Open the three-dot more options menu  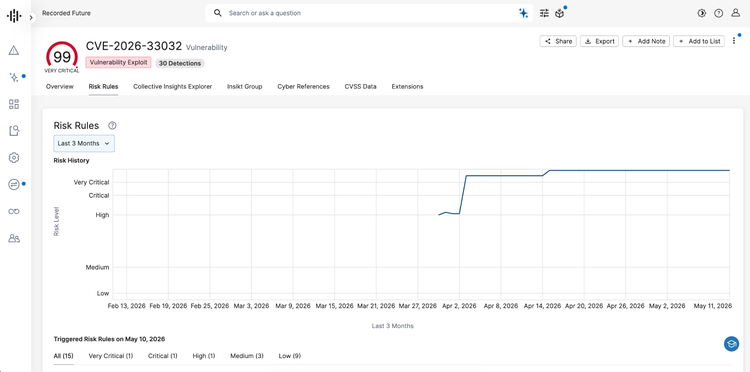tap(734, 41)
